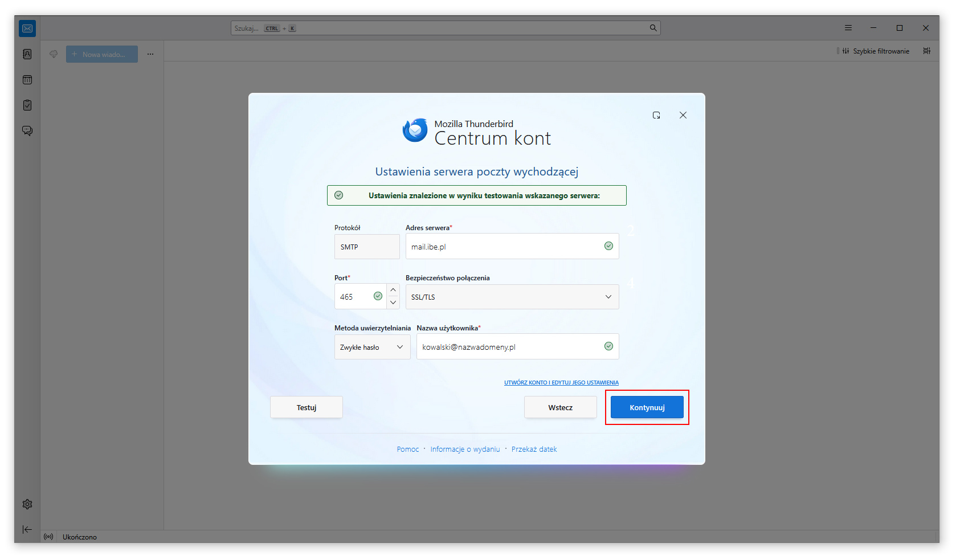Image resolution: width=960 pixels, height=560 pixels.
Task: Open the Calendar sidebar icon
Action: coord(27,80)
